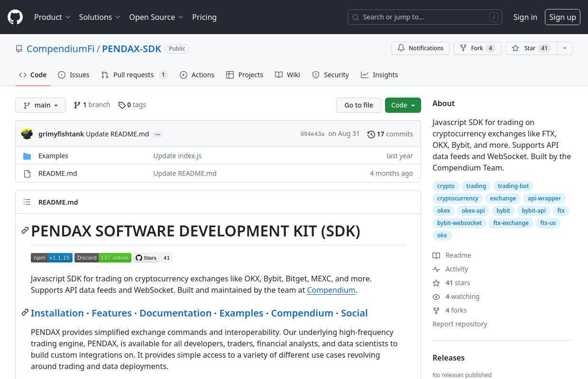Select the trading-bot topic tag
Image resolution: width=588 pixels, height=379 pixels.
513,186
